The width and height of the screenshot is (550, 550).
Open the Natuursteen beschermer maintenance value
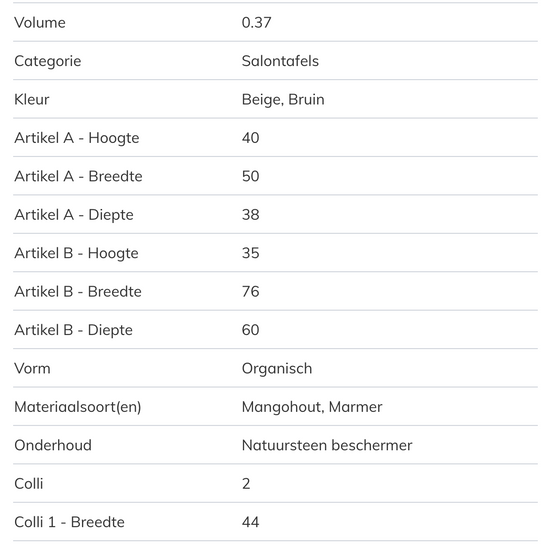click(x=327, y=445)
